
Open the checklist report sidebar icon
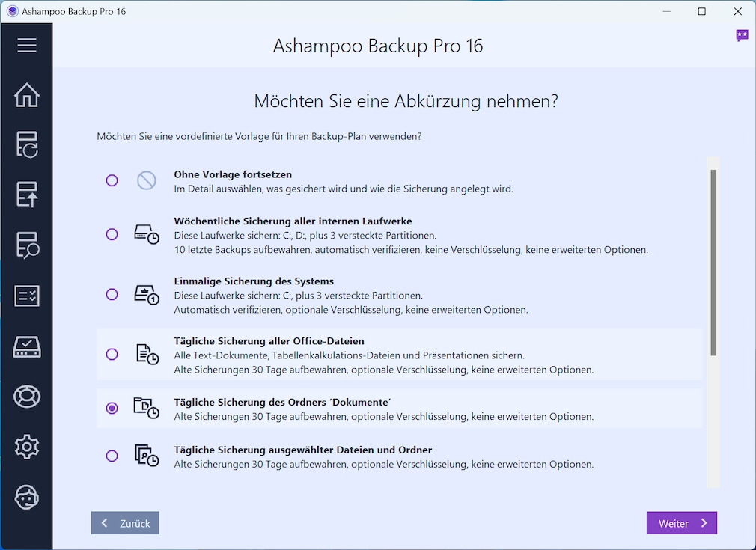27,296
